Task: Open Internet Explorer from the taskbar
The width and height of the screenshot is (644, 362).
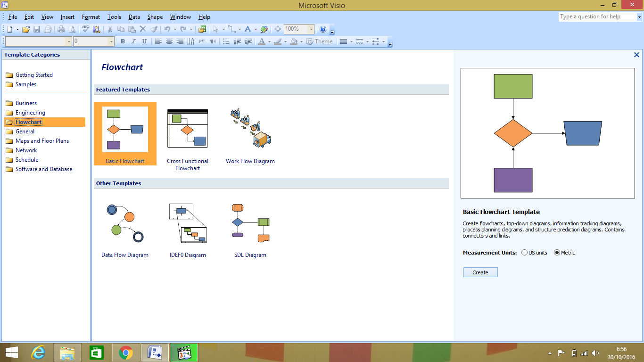Action: 38,353
